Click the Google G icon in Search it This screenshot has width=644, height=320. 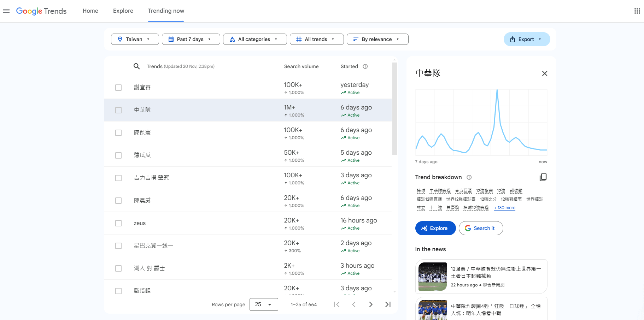468,228
